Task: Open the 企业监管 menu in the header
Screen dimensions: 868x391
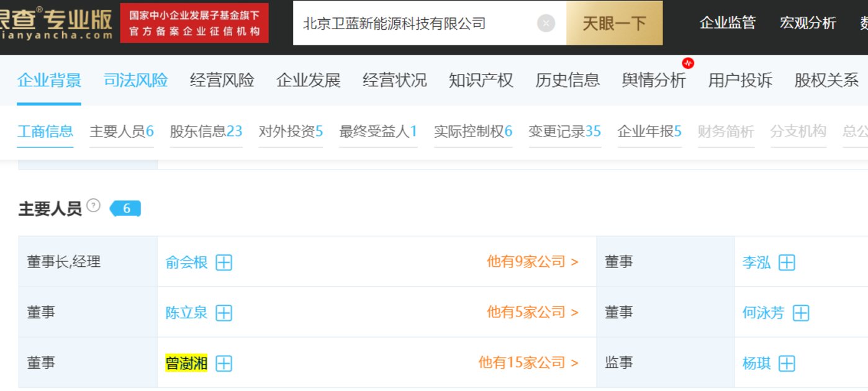Action: [728, 23]
